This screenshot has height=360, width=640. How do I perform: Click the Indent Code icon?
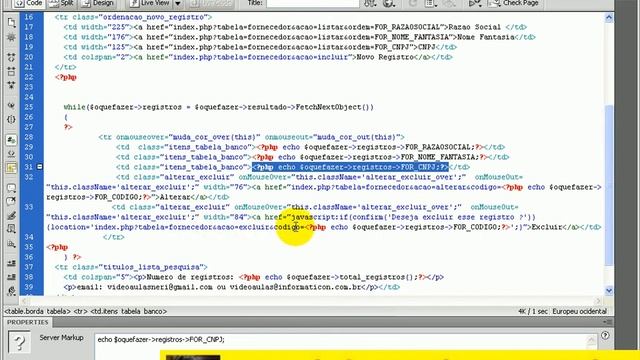(x=11, y=263)
